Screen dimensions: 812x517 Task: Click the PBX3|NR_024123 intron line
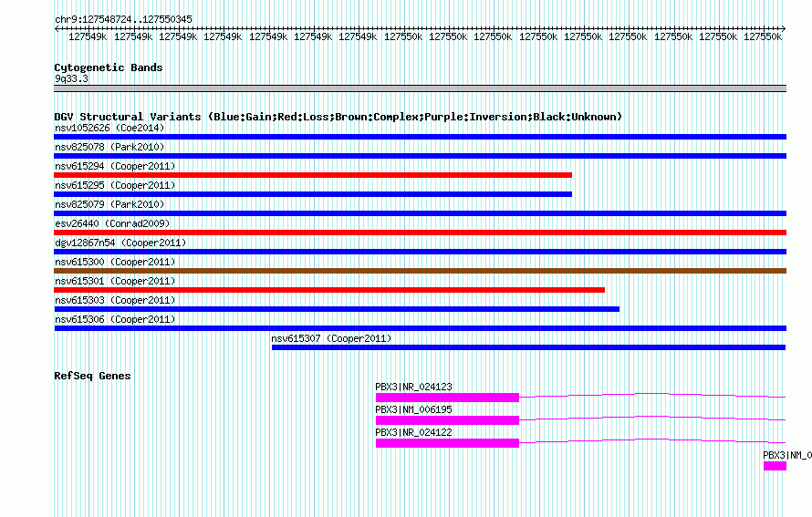pos(652,394)
